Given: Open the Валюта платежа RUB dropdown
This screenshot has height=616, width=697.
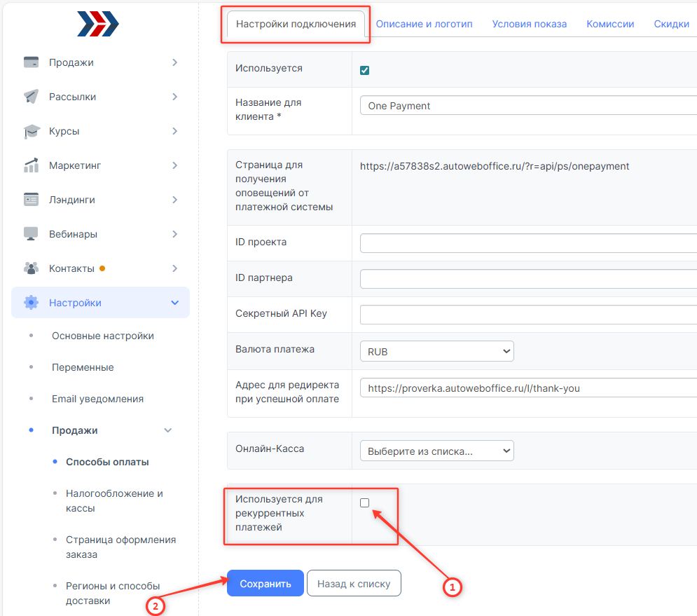Looking at the screenshot, I should click(436, 351).
